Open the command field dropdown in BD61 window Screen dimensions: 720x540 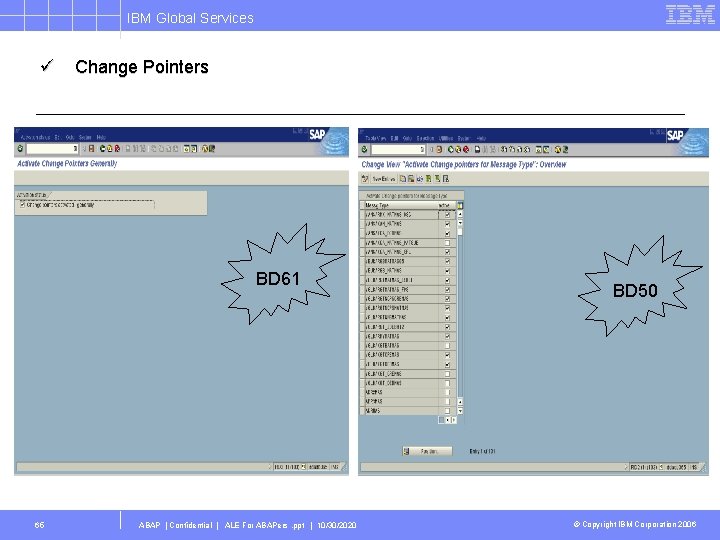[x=75, y=148]
